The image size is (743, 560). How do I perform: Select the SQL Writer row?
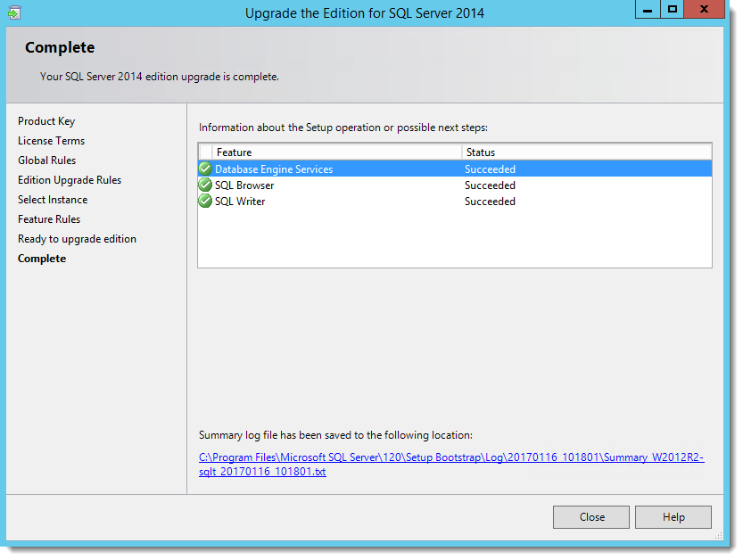pyautogui.click(x=455, y=201)
